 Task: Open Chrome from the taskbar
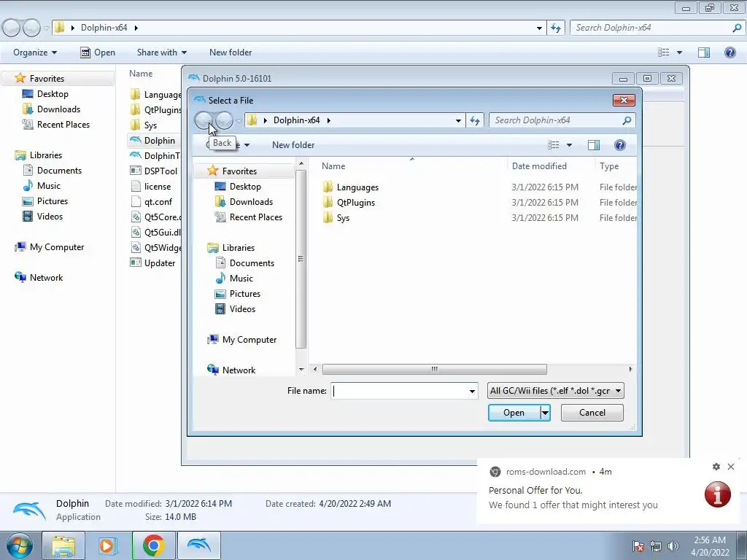click(153, 545)
